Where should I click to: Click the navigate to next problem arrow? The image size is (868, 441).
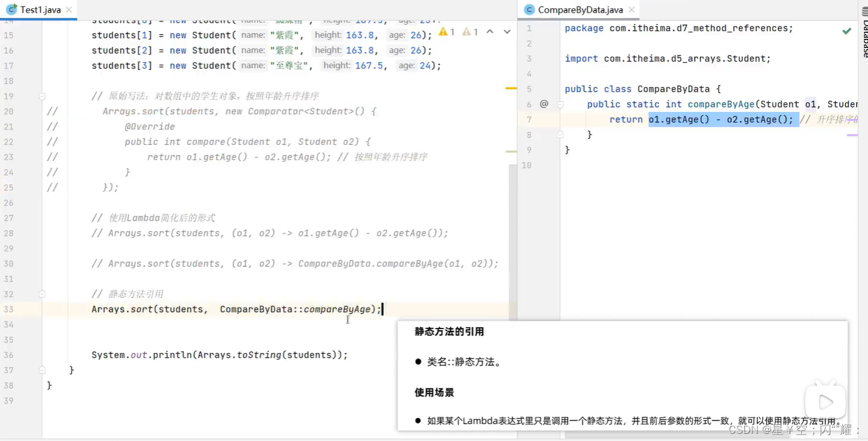[506, 32]
